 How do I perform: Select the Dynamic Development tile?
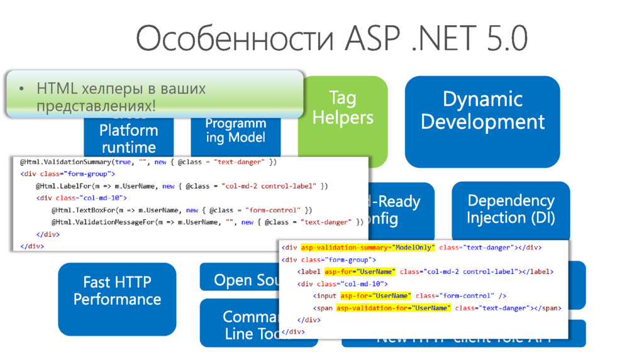coord(482,121)
